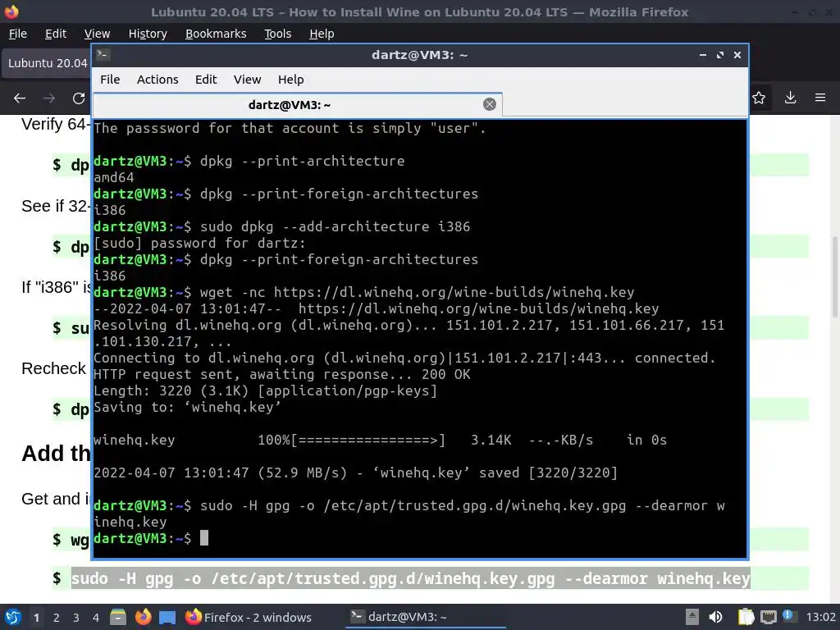Open Firefox Tools menu

click(x=278, y=34)
